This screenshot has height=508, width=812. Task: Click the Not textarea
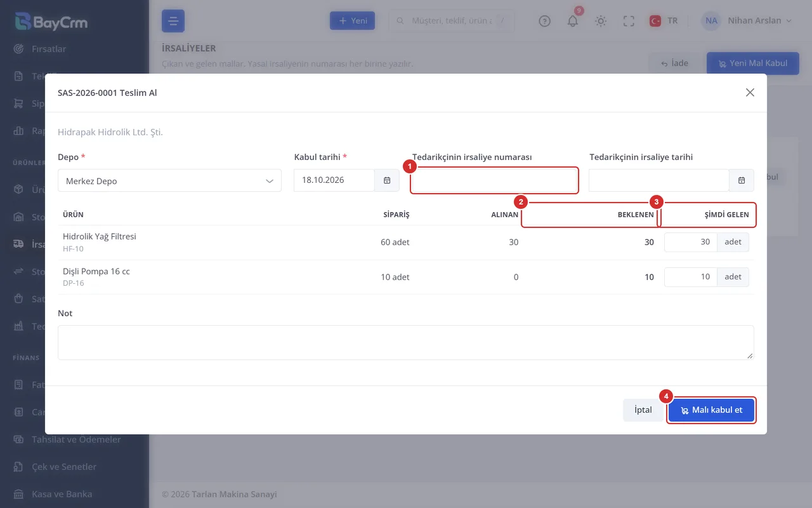[x=406, y=343]
